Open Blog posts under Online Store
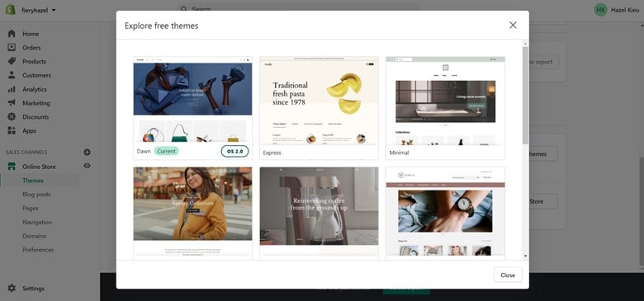This screenshot has width=644, height=301. point(36,195)
